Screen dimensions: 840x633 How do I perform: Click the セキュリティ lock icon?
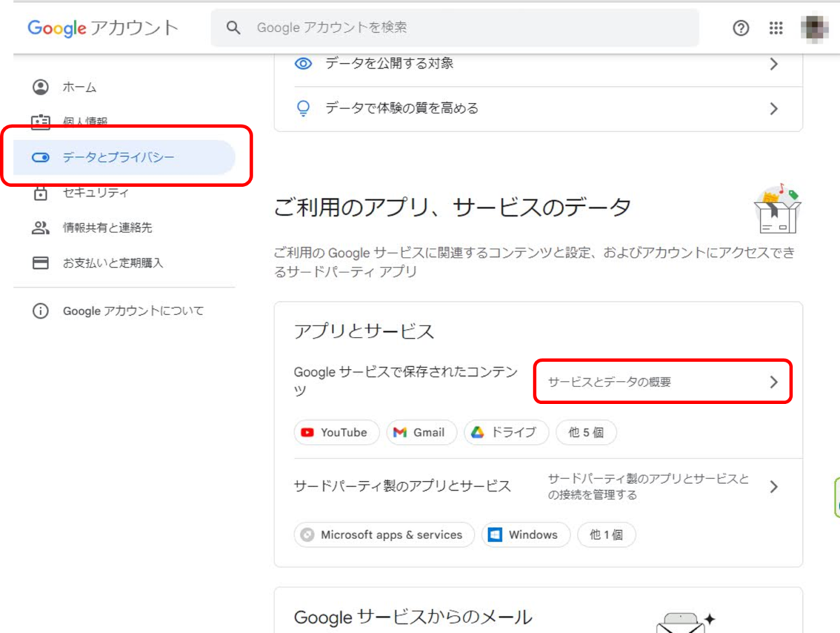pyautogui.click(x=41, y=193)
